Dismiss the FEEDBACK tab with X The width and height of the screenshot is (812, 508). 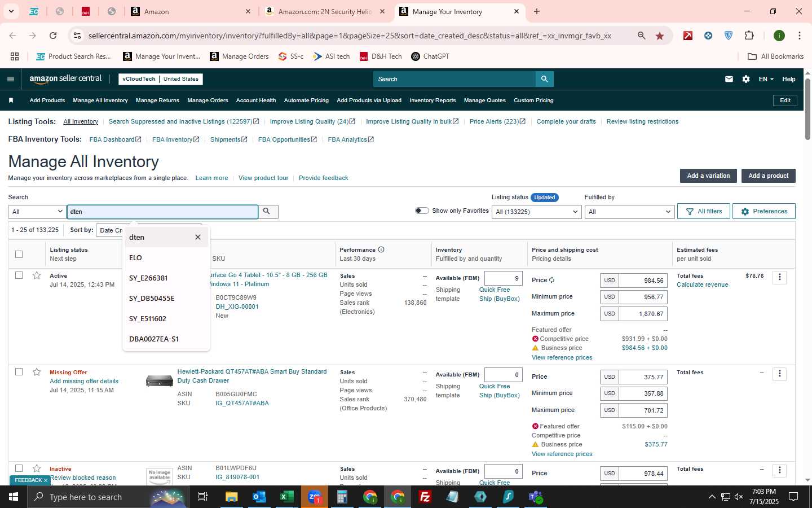[x=46, y=480]
